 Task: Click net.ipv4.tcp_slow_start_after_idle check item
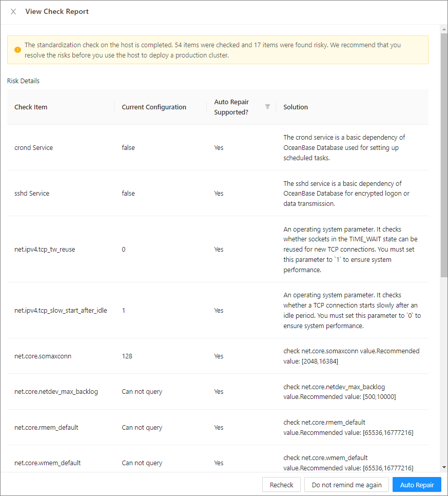[x=61, y=311]
